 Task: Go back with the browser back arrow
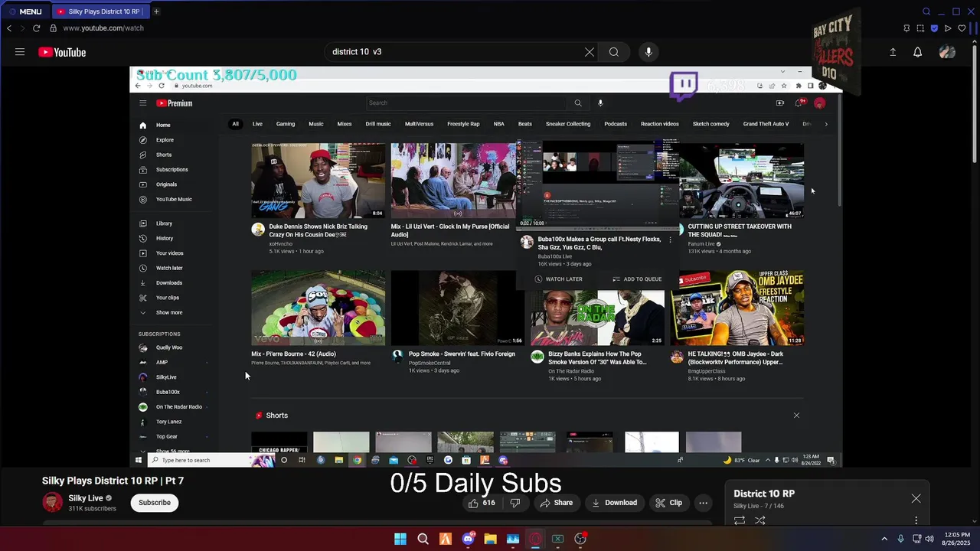9,28
